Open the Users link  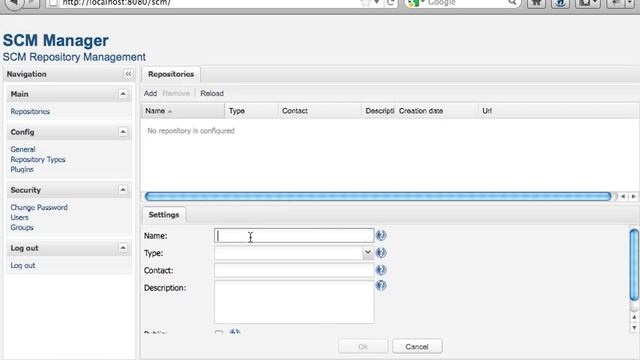[x=20, y=218]
